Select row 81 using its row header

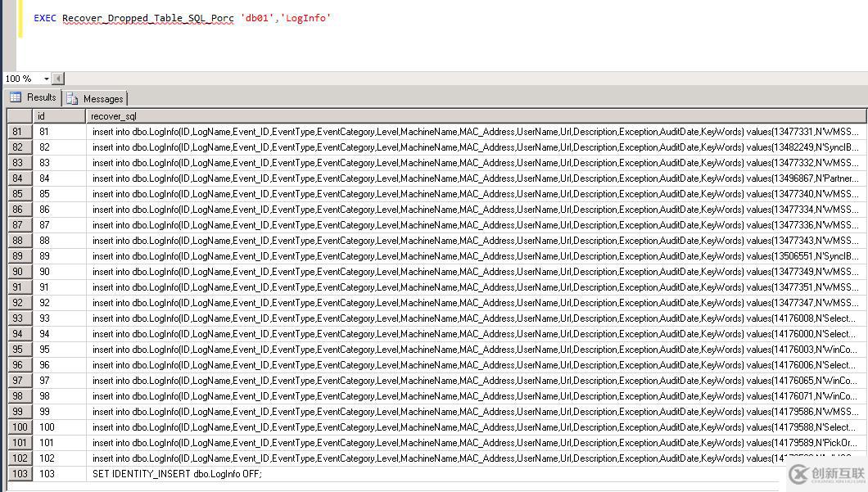click(18, 131)
